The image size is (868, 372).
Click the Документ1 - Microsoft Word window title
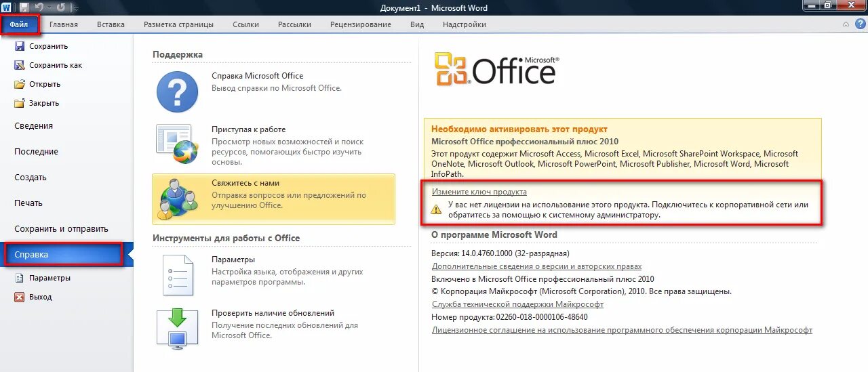pos(434,8)
